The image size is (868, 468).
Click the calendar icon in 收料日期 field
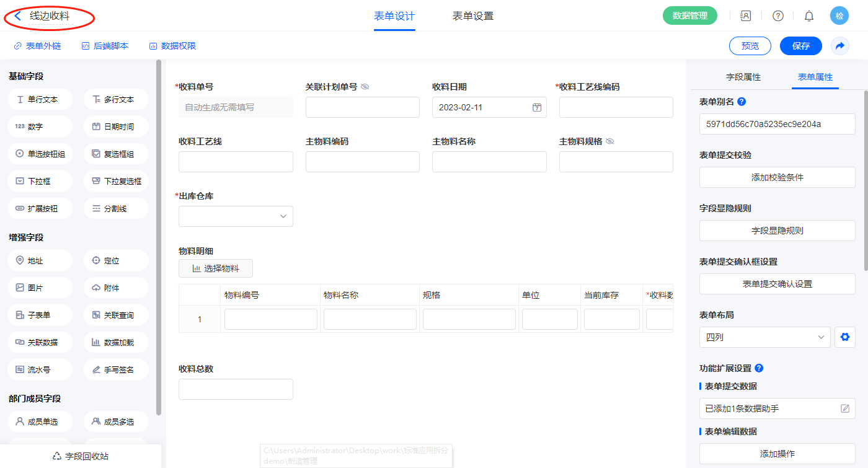[x=537, y=107]
